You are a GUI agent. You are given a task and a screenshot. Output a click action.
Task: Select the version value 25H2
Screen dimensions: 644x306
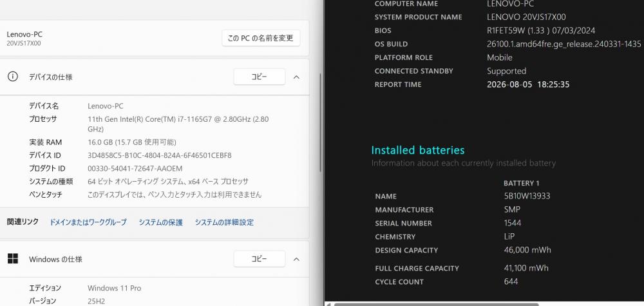point(96,301)
